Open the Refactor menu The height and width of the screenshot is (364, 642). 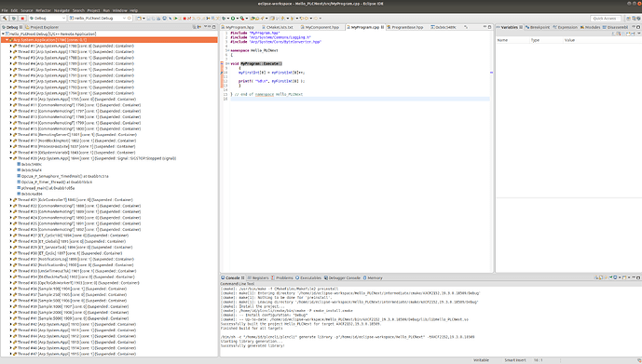44,10
